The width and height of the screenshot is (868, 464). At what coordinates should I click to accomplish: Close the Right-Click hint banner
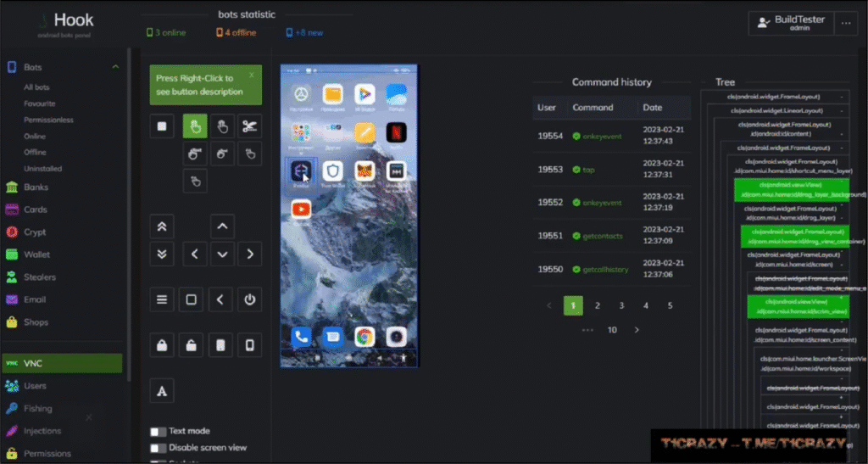coord(251,75)
